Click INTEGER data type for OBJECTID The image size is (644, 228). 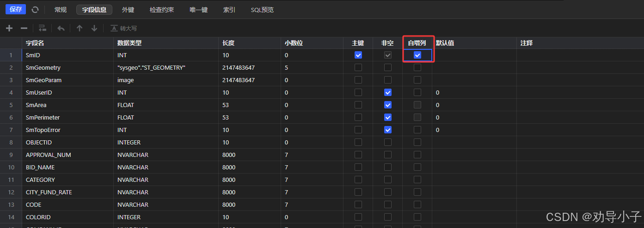tap(166, 142)
